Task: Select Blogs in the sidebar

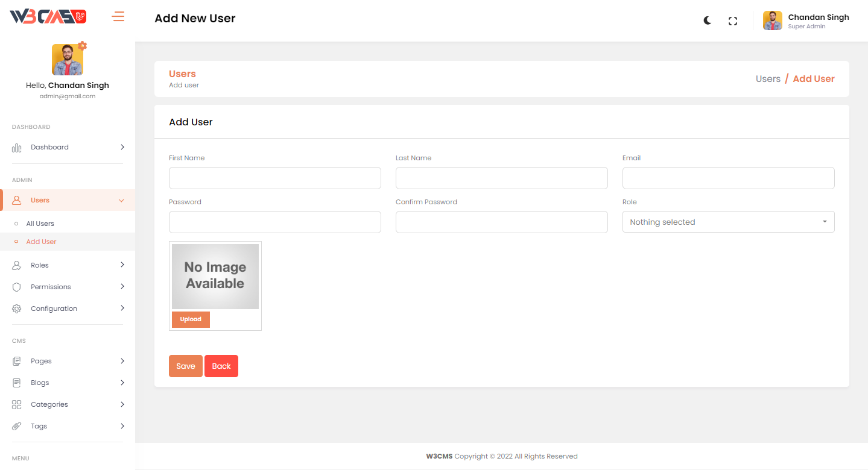Action: [x=40, y=383]
